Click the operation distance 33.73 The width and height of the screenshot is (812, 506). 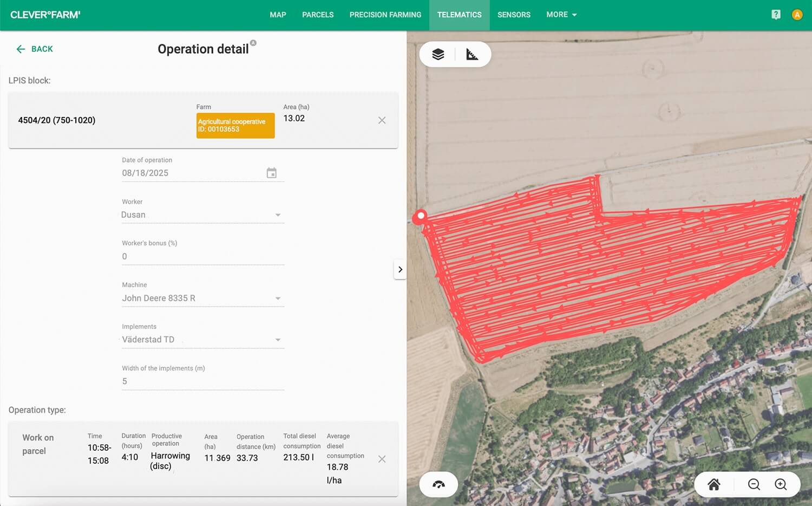point(247,458)
